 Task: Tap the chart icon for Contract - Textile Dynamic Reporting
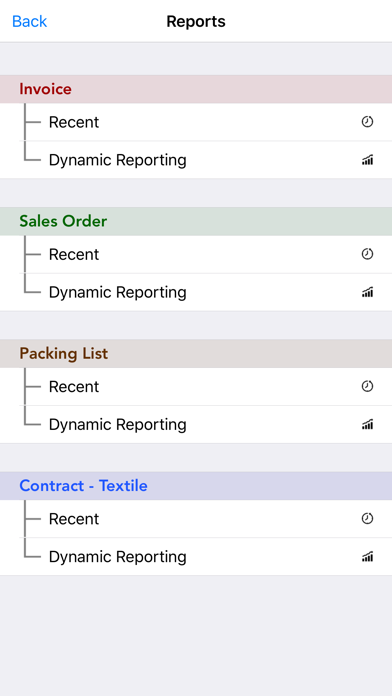[367, 557]
